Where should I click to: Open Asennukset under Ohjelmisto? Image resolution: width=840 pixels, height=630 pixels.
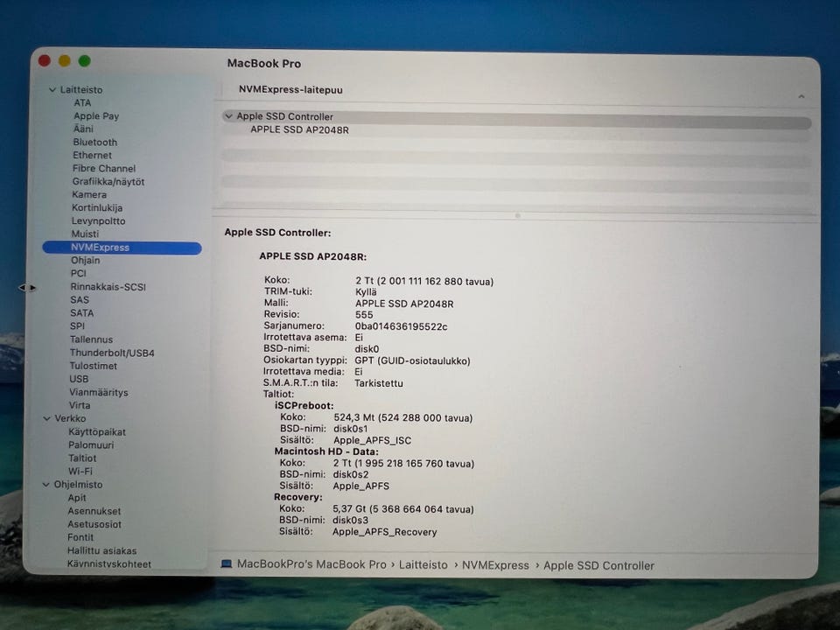pyautogui.click(x=94, y=511)
